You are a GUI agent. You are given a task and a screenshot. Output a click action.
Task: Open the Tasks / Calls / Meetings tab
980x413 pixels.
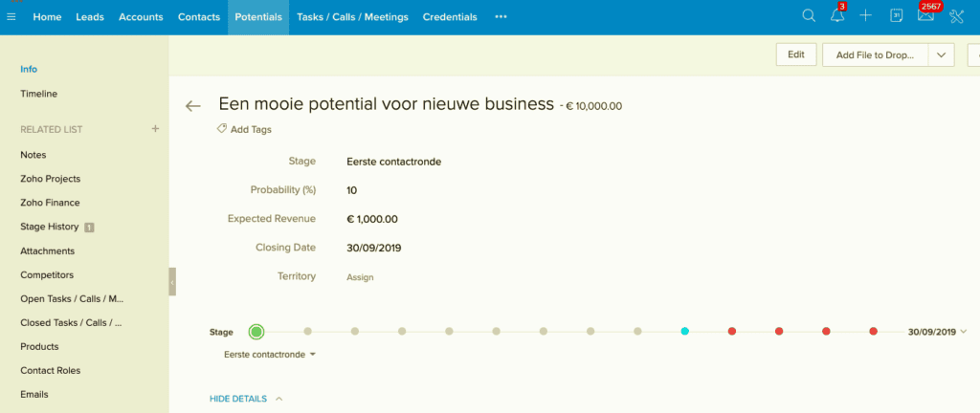(x=352, y=17)
